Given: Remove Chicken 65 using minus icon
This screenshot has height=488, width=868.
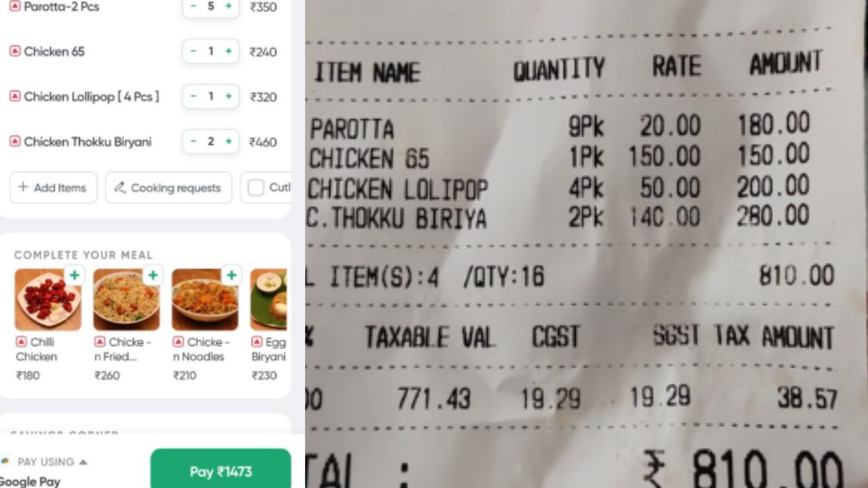Looking at the screenshot, I should click(193, 52).
